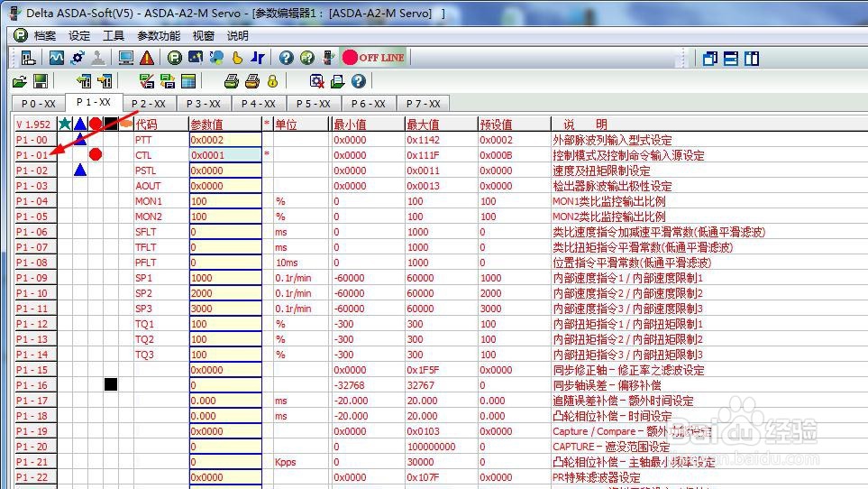Read parameters from servo (left arrow icon)
This screenshot has width=868, height=489.
[84, 82]
